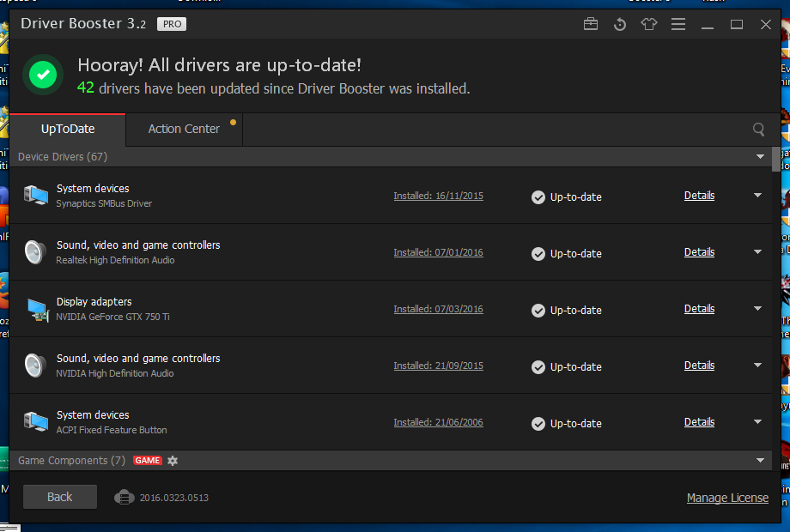Image resolution: width=790 pixels, height=532 pixels.
Task: Open Game Components gear settings
Action: (173, 461)
